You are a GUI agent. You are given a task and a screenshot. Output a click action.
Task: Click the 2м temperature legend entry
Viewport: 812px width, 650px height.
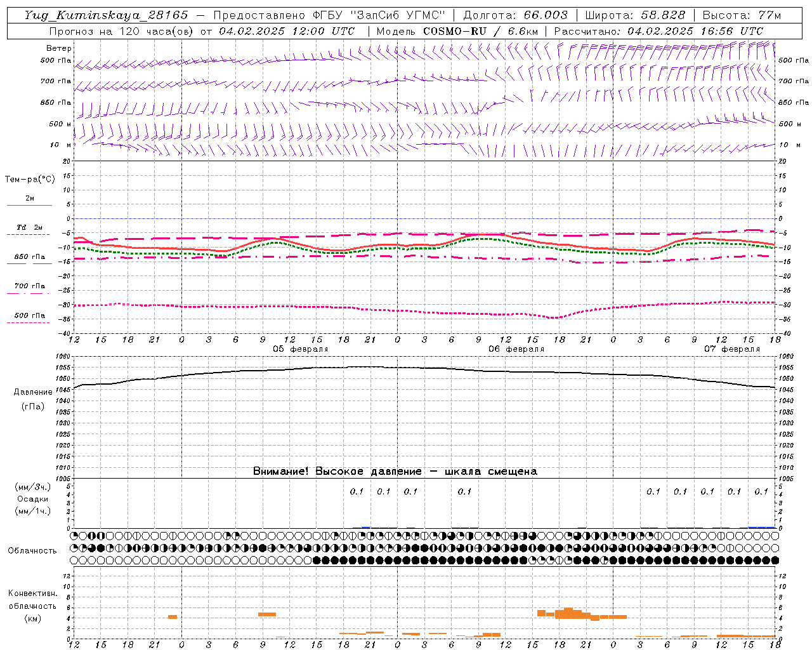click(x=30, y=198)
